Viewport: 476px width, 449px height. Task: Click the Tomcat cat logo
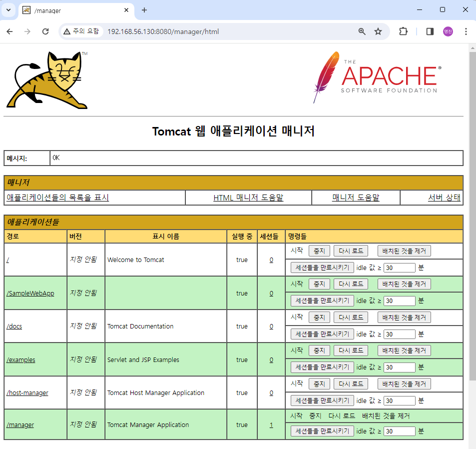pyautogui.click(x=47, y=80)
